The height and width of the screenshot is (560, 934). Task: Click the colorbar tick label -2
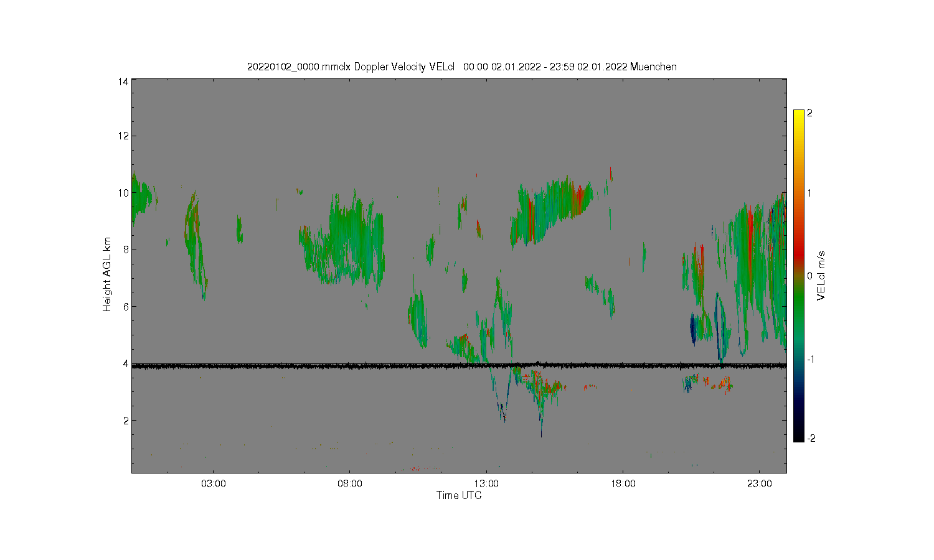[x=811, y=439]
